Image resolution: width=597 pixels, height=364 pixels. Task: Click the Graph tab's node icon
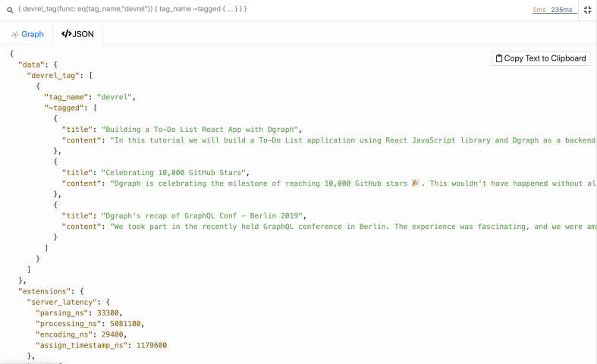click(14, 34)
